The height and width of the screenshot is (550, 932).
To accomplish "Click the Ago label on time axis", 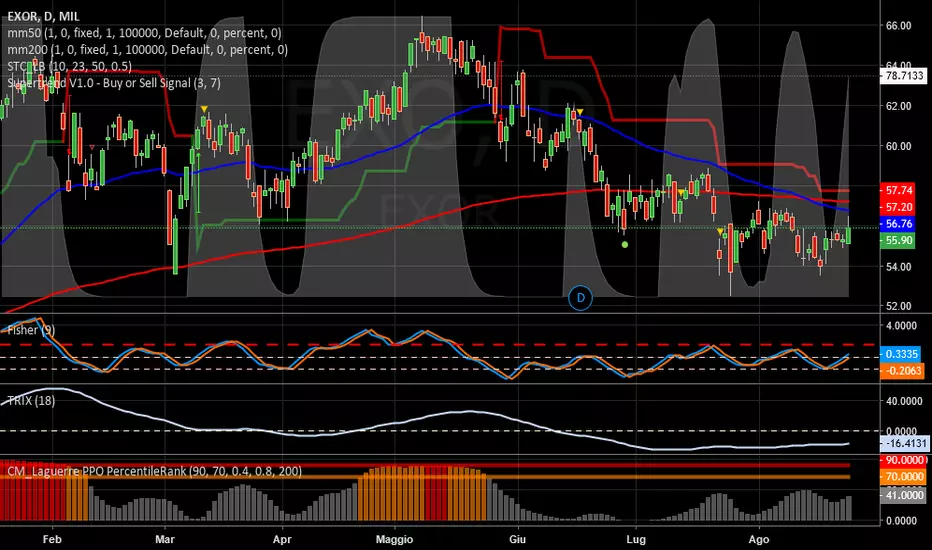I will coord(758,539).
